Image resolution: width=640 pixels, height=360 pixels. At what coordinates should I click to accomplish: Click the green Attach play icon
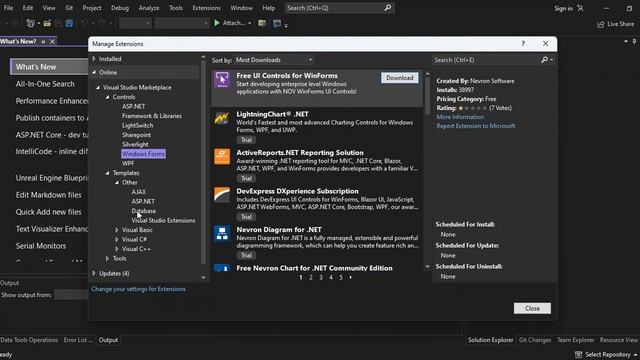[217, 23]
